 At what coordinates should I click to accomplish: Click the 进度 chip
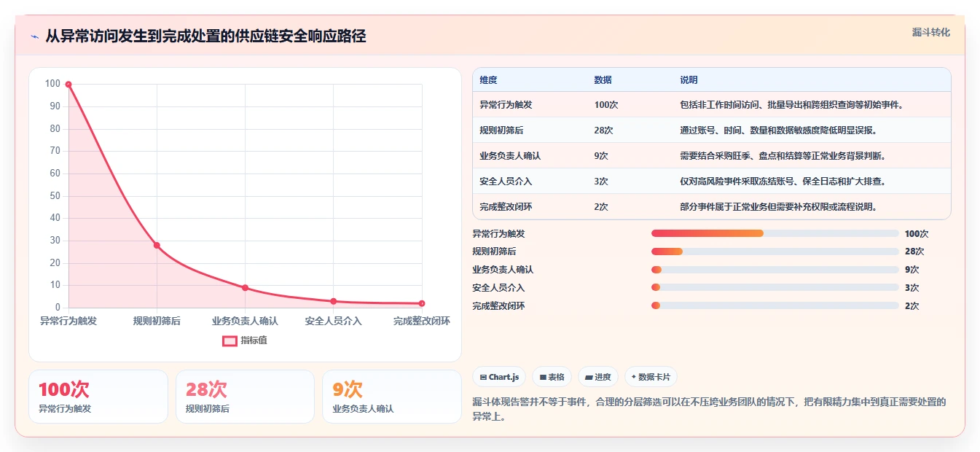pyautogui.click(x=598, y=377)
